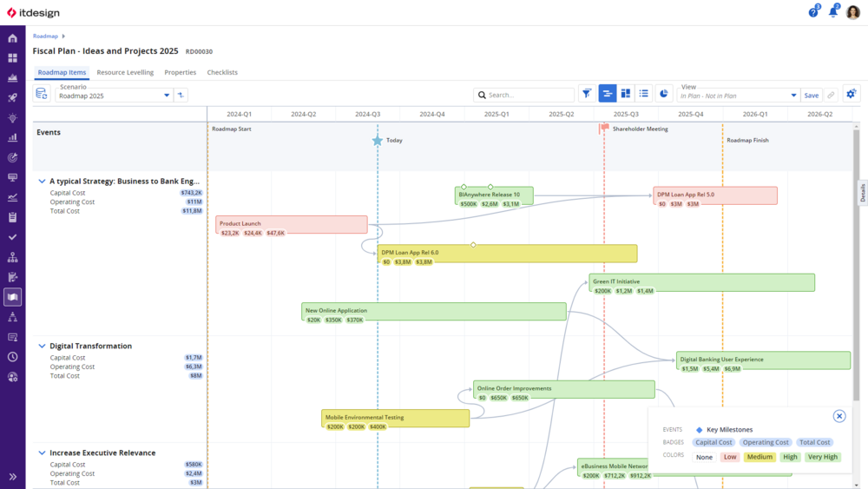Go to Home in the sidebar

pos(12,38)
